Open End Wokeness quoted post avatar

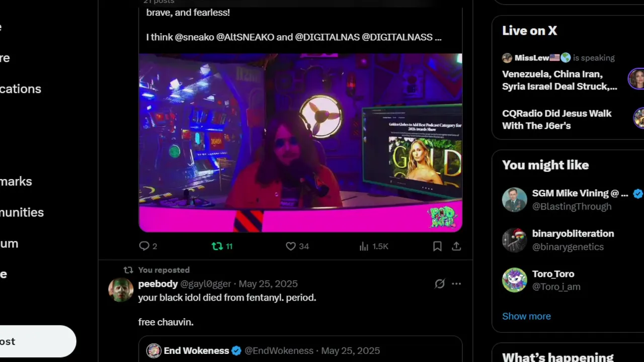[153, 351]
